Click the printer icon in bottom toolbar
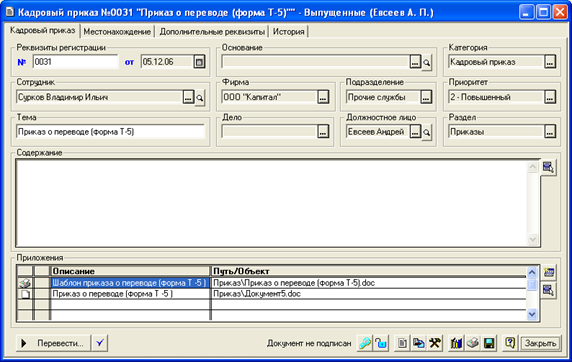 tap(473, 343)
